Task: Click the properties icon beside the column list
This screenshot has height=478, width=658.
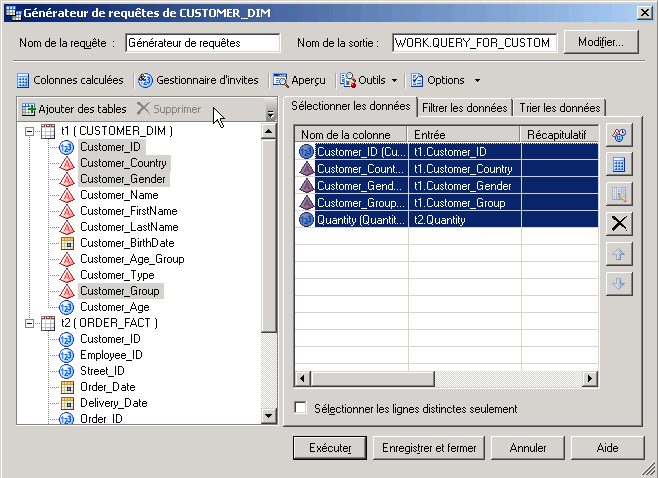Action: tap(619, 135)
